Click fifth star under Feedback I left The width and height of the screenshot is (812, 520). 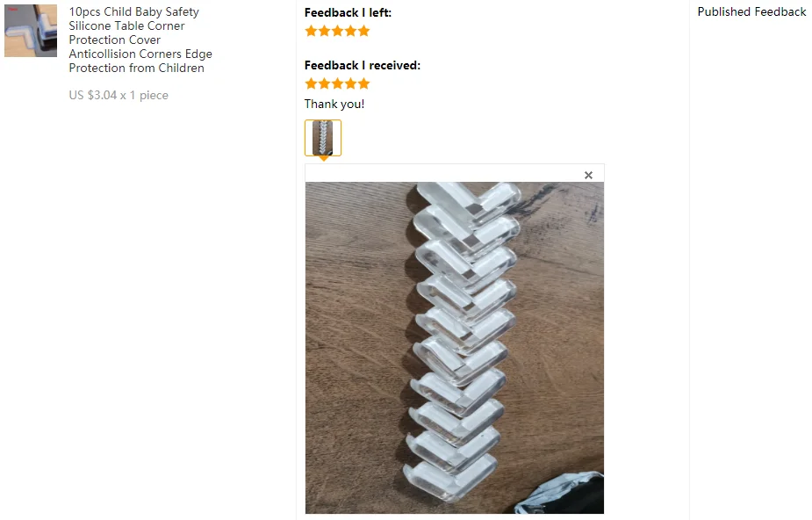[364, 31]
